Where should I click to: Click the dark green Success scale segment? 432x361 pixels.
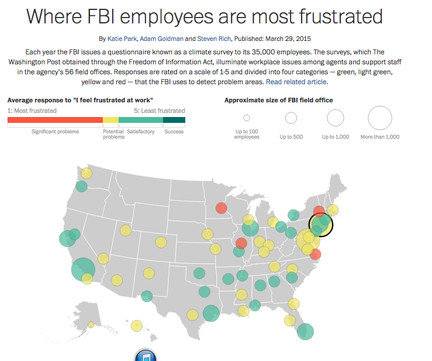174,120
